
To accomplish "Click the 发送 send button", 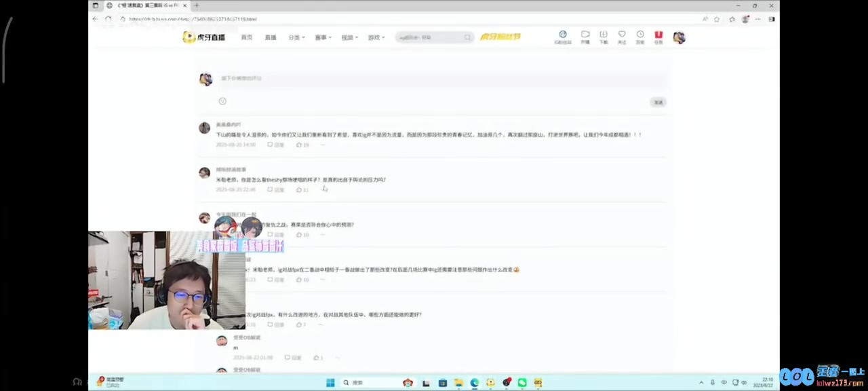I will click(x=658, y=102).
